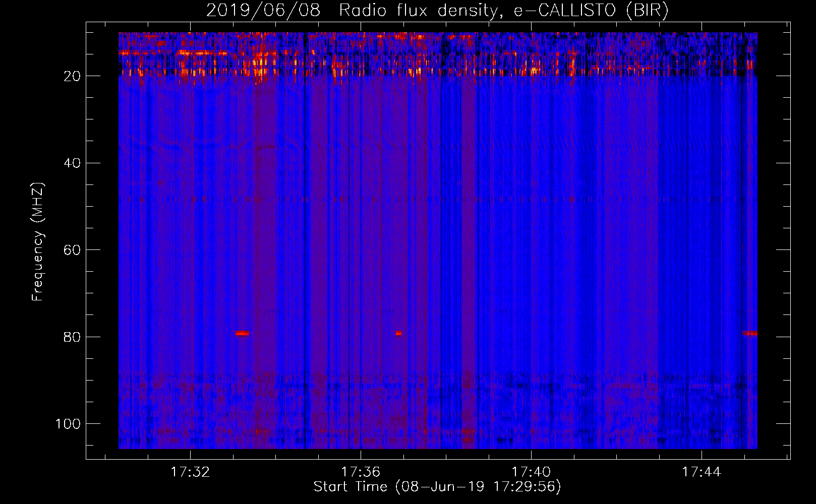
Task: Click the 'Frequency (MHZ)' axis label
Action: (x=38, y=242)
